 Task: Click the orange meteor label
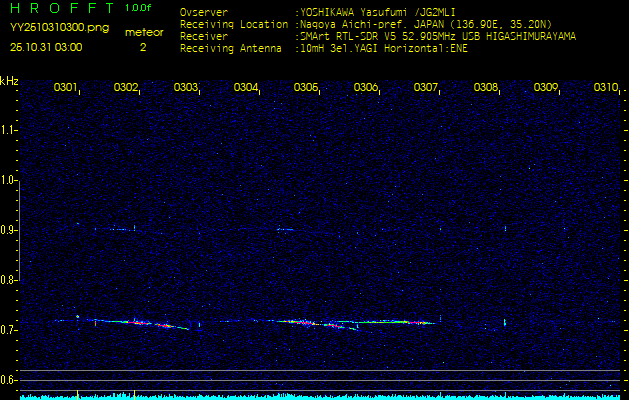coord(143,33)
